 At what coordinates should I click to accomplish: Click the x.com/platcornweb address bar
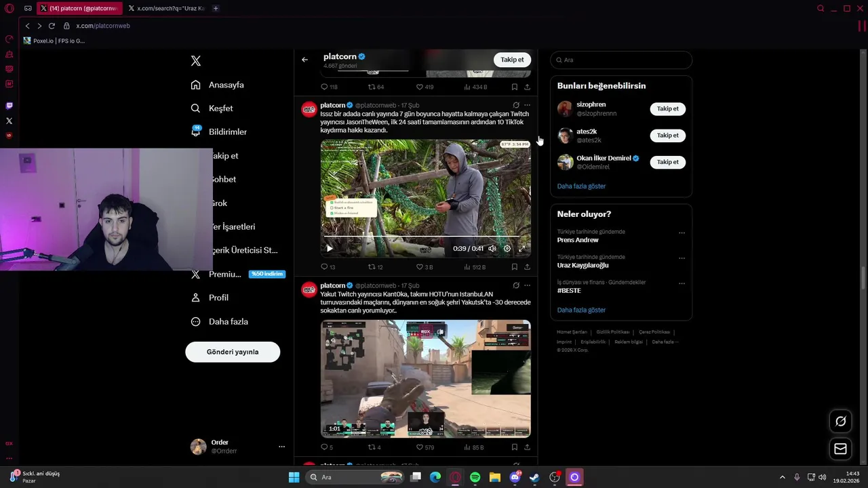(x=103, y=26)
